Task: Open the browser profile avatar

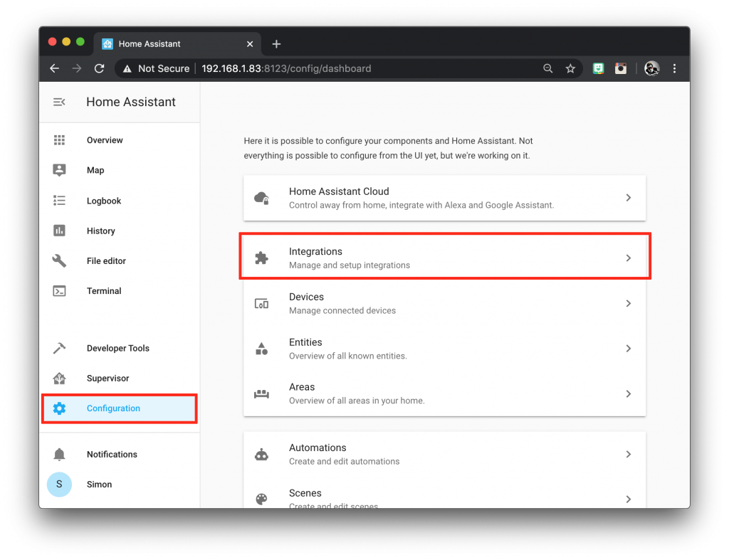Action: coord(652,69)
